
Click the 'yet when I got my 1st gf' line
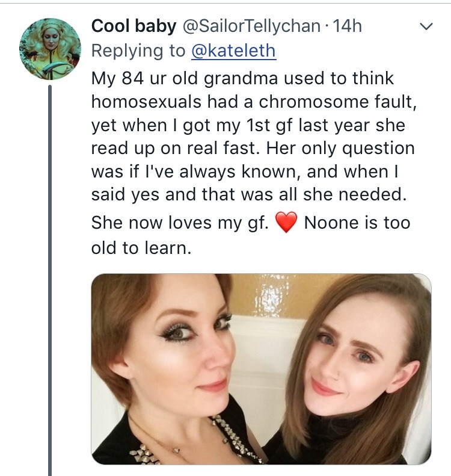(247, 125)
